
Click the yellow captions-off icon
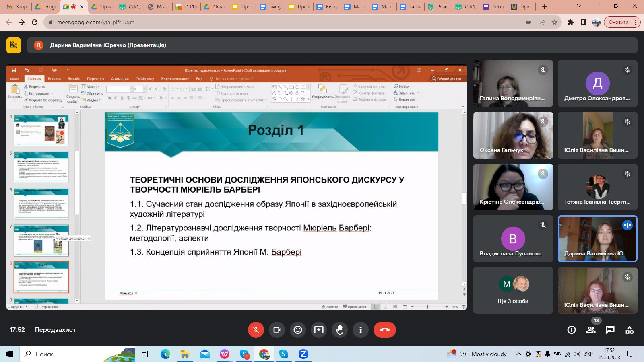click(14, 45)
